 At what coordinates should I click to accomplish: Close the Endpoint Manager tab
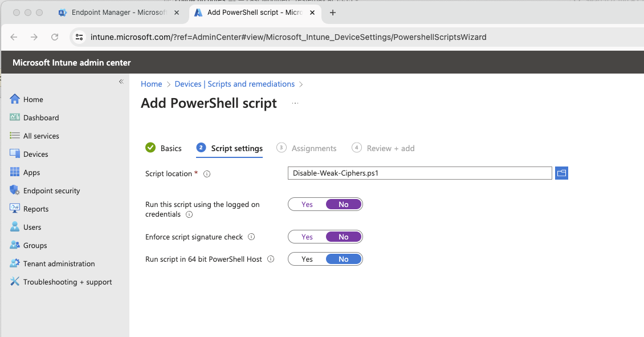click(177, 13)
